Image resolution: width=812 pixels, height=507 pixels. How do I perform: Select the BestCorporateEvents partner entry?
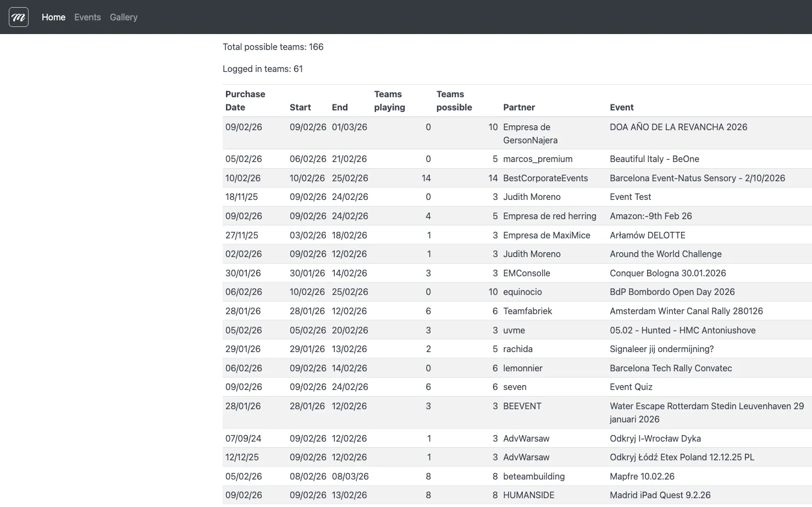(545, 178)
